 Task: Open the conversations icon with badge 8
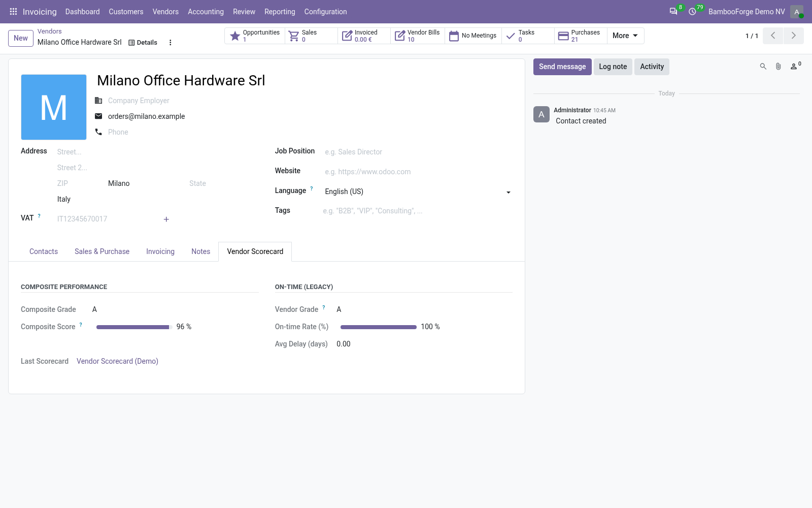[x=673, y=11]
